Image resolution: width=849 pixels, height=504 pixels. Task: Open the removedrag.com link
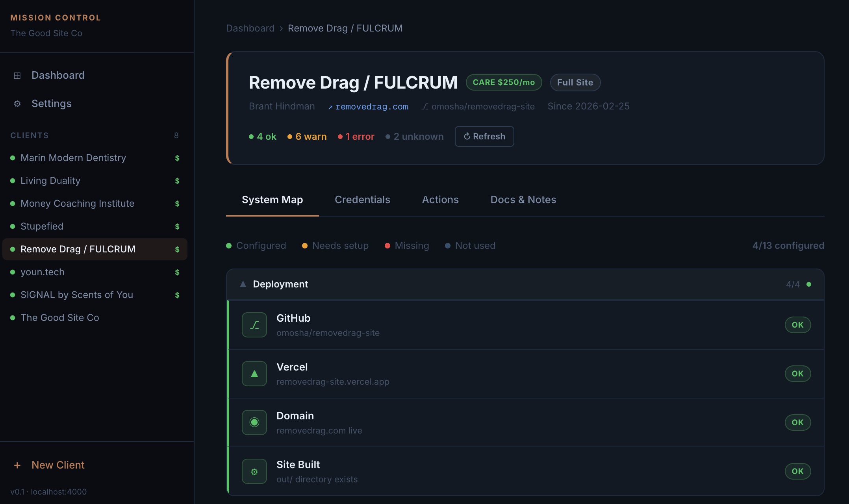click(x=372, y=106)
